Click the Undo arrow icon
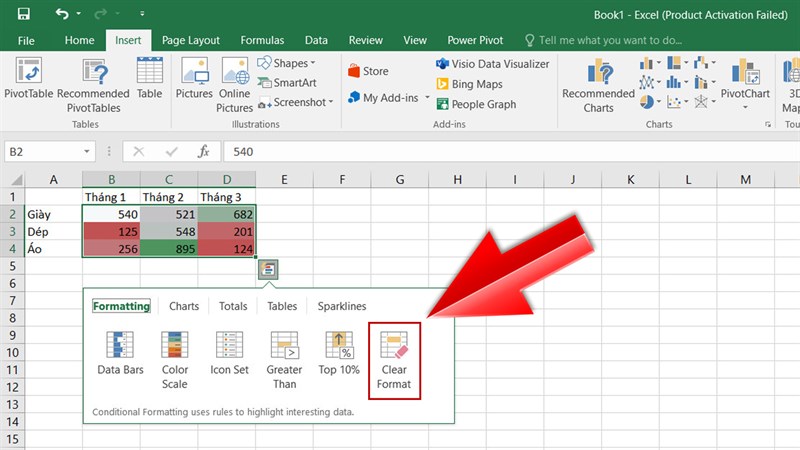The height and width of the screenshot is (450, 800). [62, 14]
